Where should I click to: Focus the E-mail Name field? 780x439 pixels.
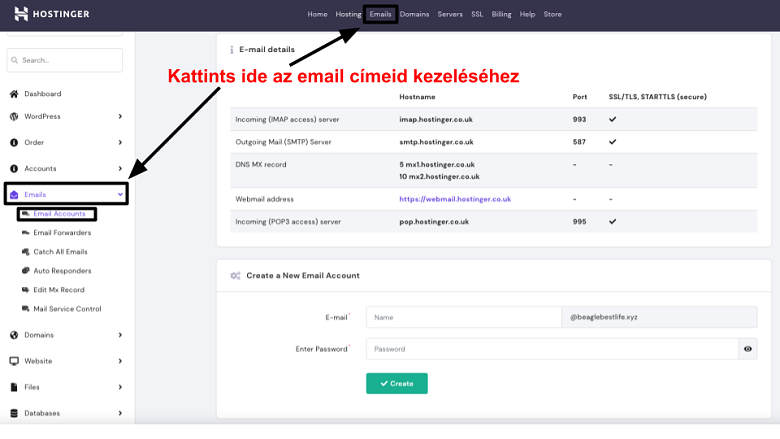[x=464, y=317]
